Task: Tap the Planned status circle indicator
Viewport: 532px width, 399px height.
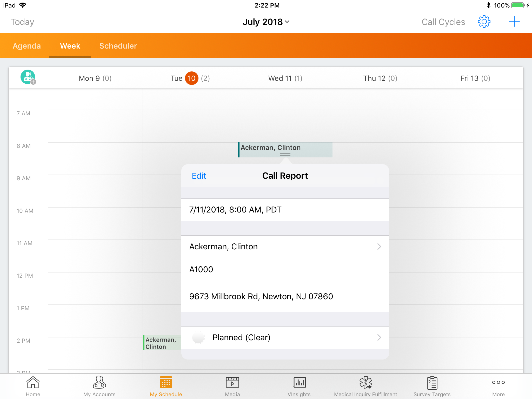Action: [x=198, y=337]
